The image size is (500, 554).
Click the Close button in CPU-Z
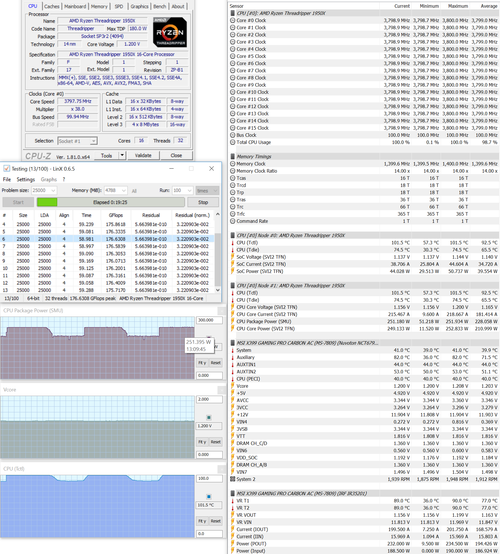pos(176,155)
